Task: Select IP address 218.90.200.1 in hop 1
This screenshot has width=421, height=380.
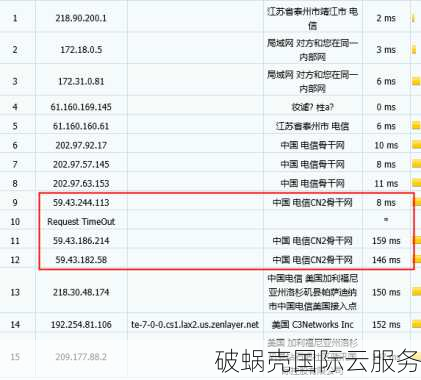Action: 81,18
